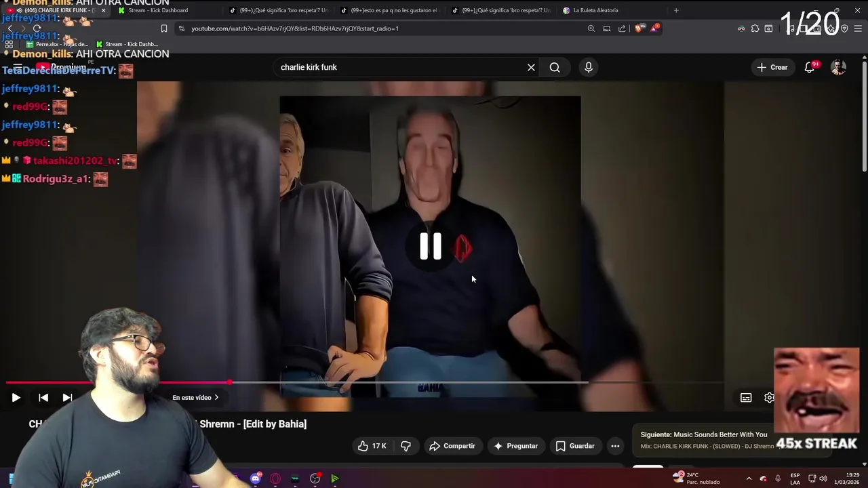Open the volume control in system tray

click(x=823, y=479)
